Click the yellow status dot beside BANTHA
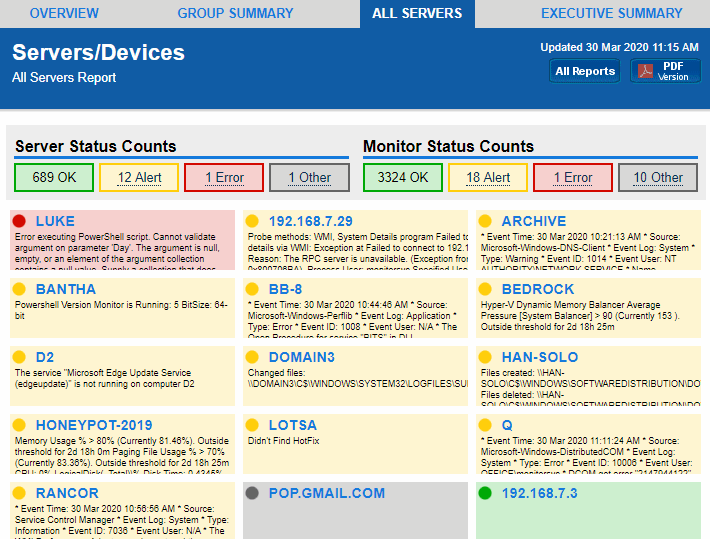 tap(19, 289)
